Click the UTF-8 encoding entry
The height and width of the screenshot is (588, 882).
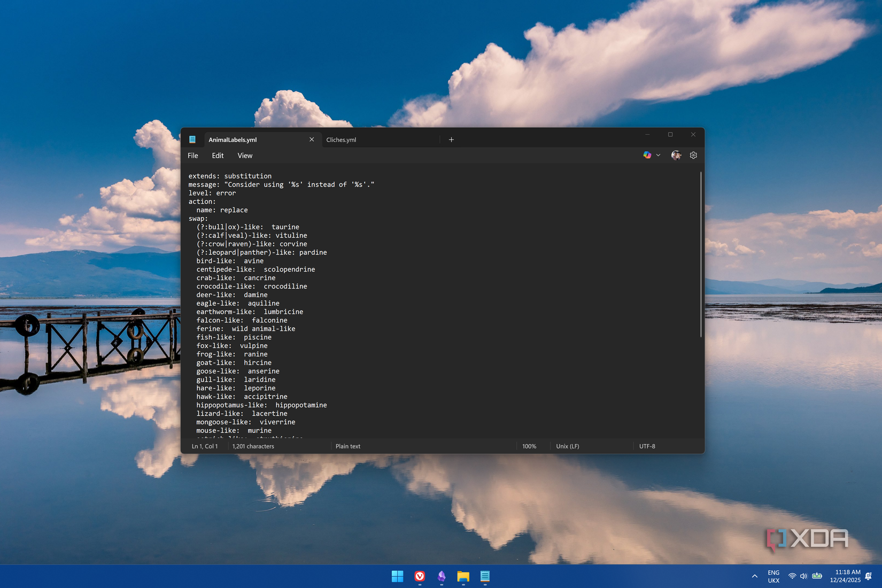647,446
